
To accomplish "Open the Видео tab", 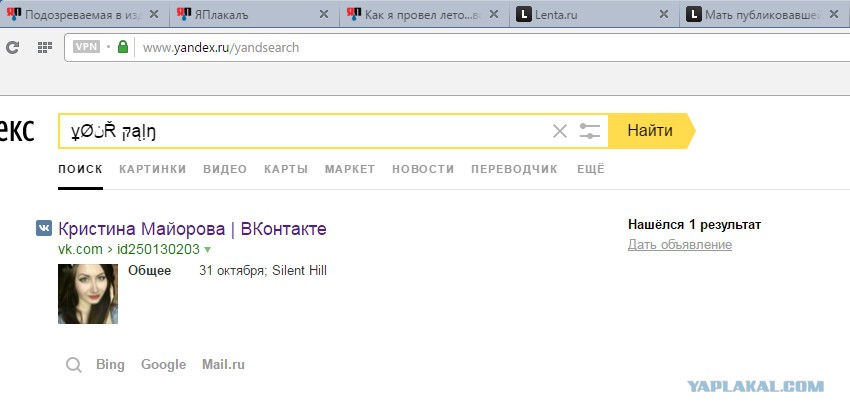I will 225,169.
